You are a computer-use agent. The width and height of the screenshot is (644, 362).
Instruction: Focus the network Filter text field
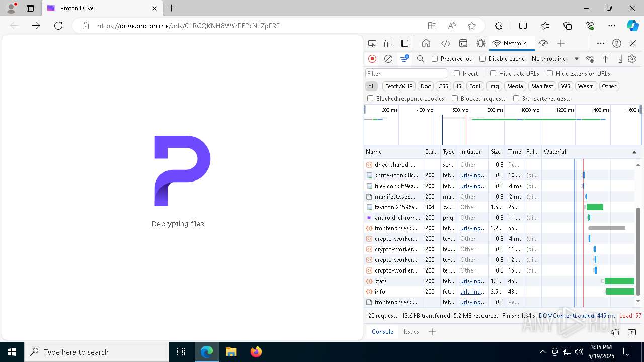pyautogui.click(x=406, y=73)
